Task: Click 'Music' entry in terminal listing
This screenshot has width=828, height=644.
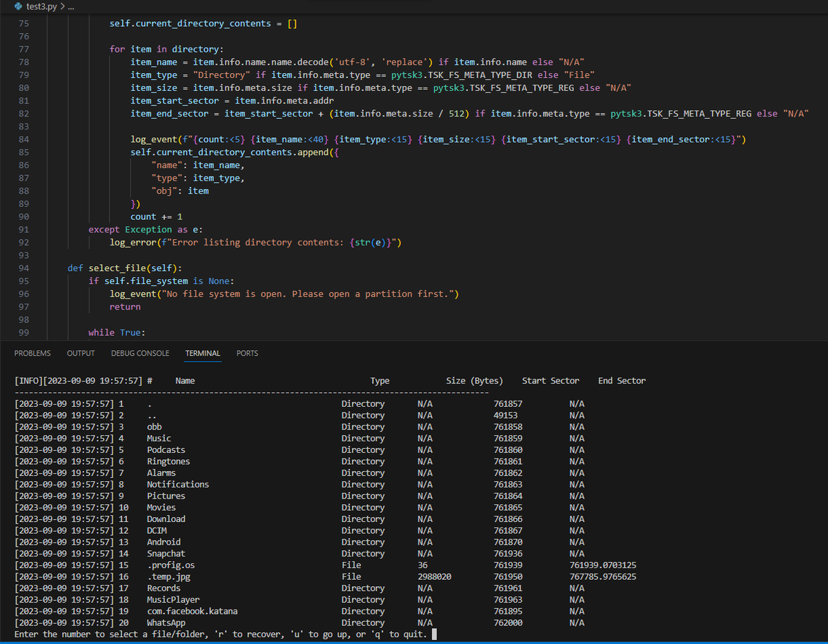Action: point(159,439)
